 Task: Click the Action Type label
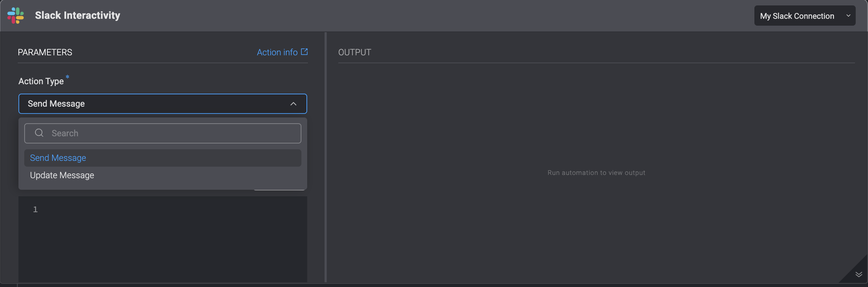click(41, 81)
